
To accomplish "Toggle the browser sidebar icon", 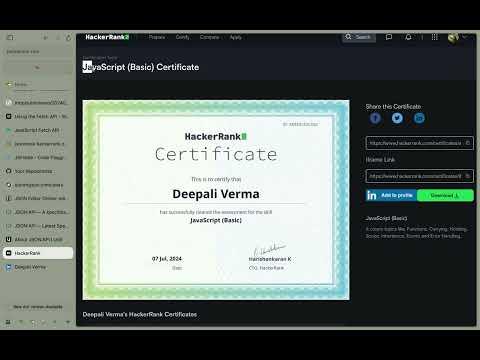I will click(10, 37).
